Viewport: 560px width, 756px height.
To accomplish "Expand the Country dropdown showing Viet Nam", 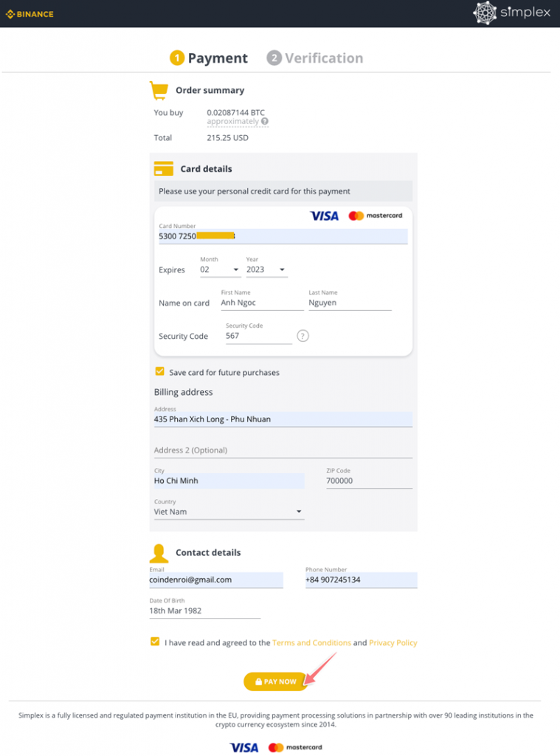I will point(229,512).
